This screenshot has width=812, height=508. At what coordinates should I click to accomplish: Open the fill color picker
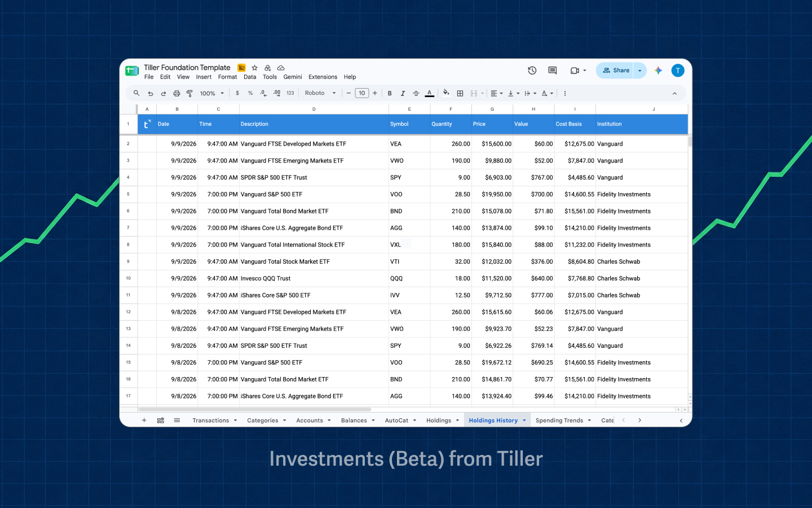click(x=446, y=93)
